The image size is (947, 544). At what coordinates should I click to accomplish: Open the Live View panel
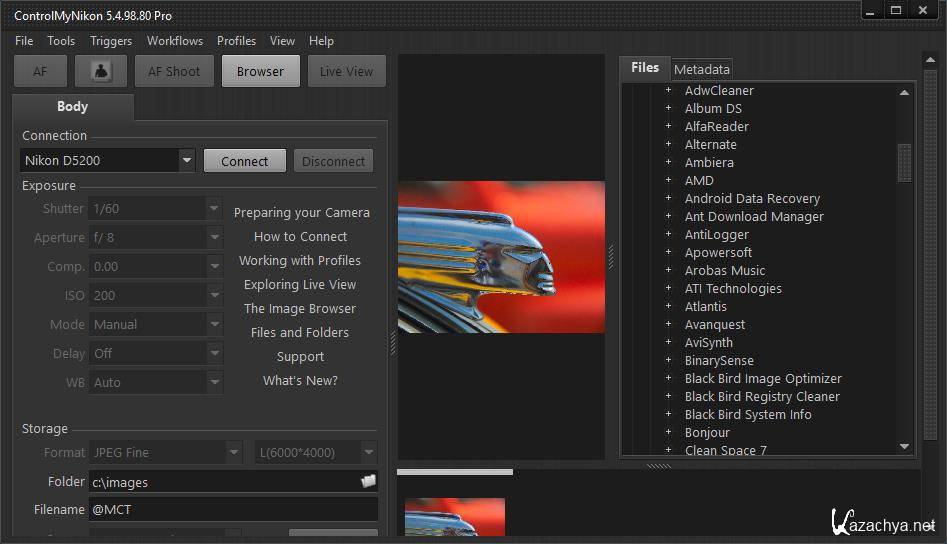(346, 71)
